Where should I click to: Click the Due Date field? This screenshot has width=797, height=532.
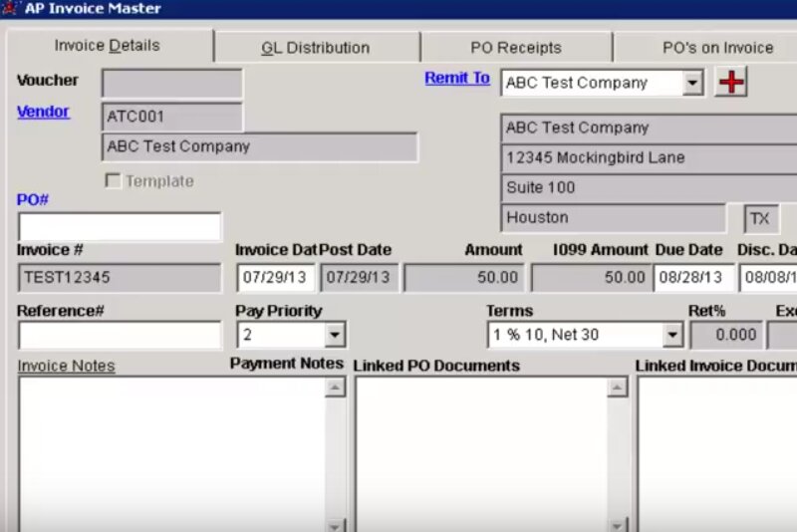[693, 278]
